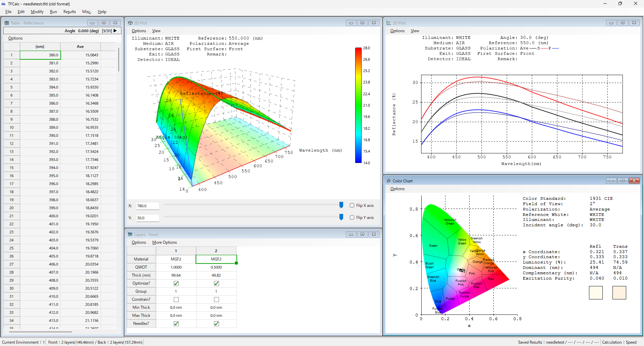This screenshot has height=346, width=644.
Task: Toggle Optimize for layer 2
Action: point(216,283)
